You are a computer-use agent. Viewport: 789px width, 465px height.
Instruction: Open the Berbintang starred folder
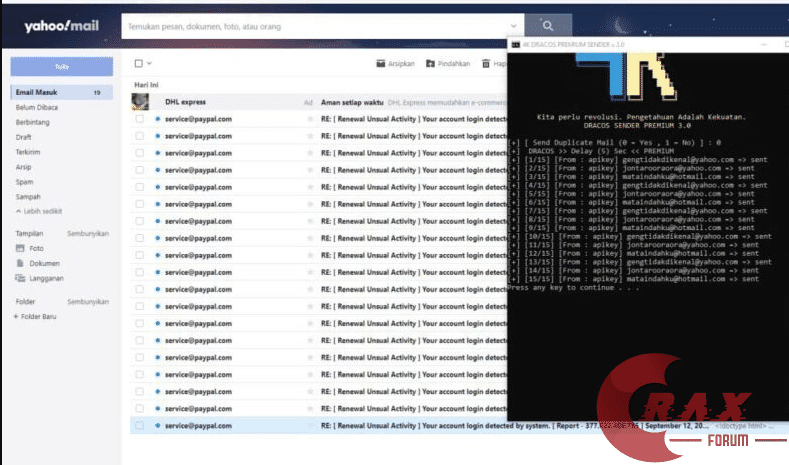pyautogui.click(x=33, y=122)
